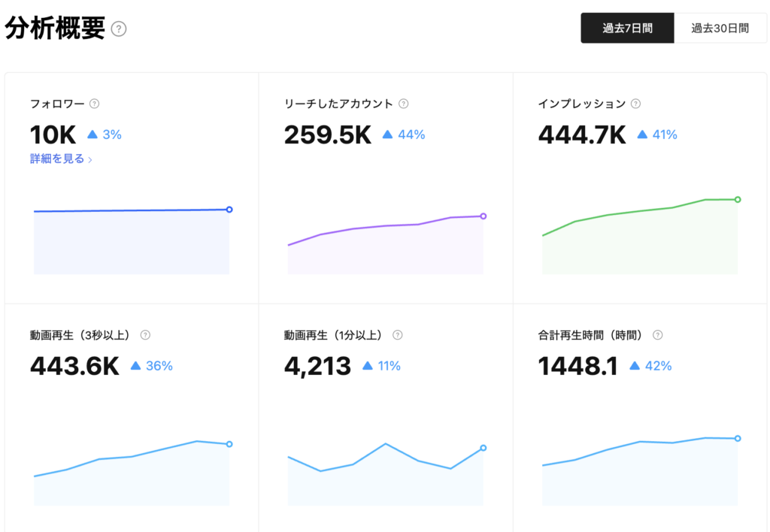Open help icon beside 合計再生時間（時間）

[658, 335]
